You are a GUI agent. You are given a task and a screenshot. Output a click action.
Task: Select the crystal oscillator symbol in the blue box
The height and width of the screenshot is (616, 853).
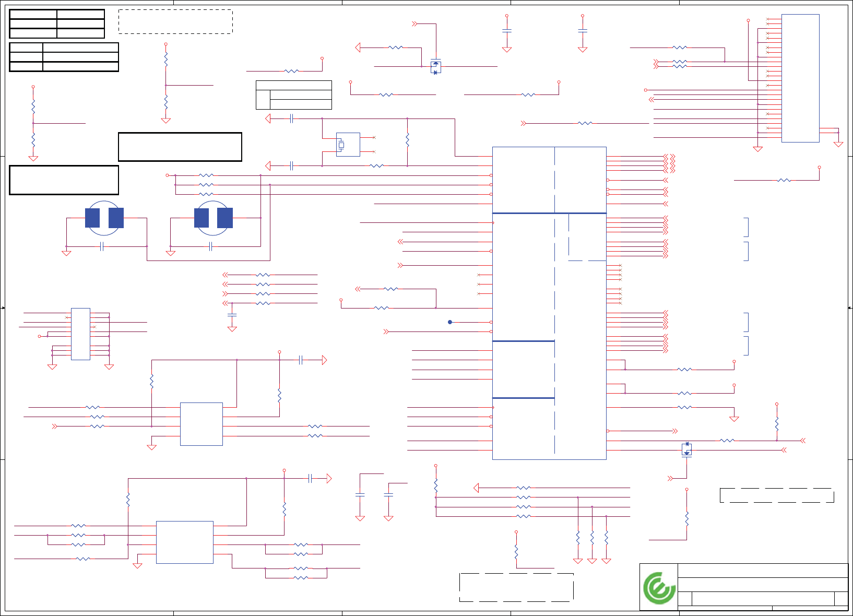tap(348, 145)
